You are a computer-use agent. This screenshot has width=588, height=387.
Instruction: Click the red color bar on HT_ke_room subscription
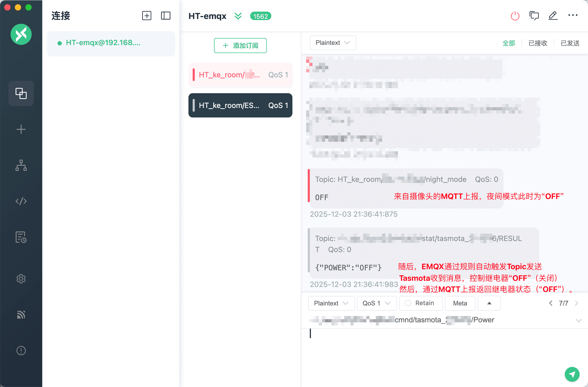tap(194, 75)
